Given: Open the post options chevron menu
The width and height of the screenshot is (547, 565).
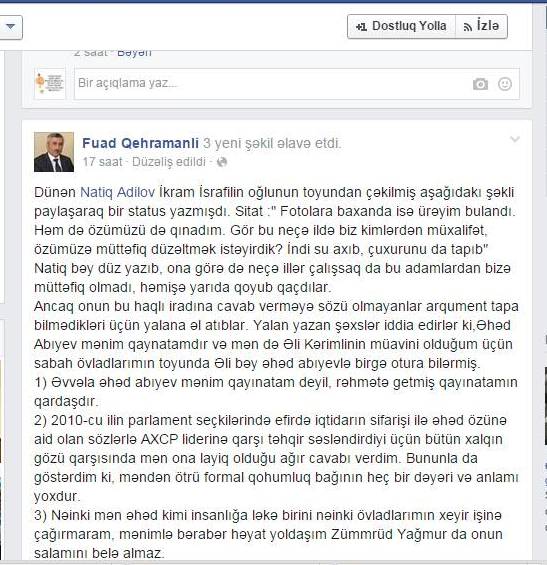Looking at the screenshot, I should (515, 139).
